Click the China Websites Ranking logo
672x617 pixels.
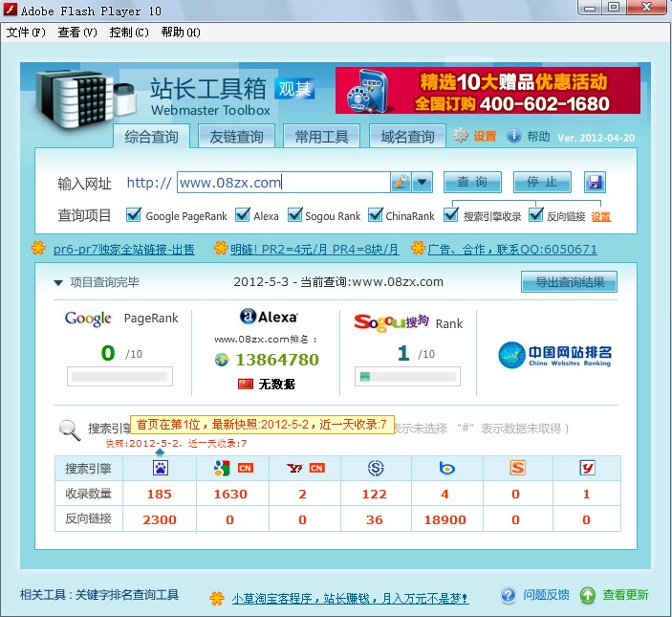(555, 355)
